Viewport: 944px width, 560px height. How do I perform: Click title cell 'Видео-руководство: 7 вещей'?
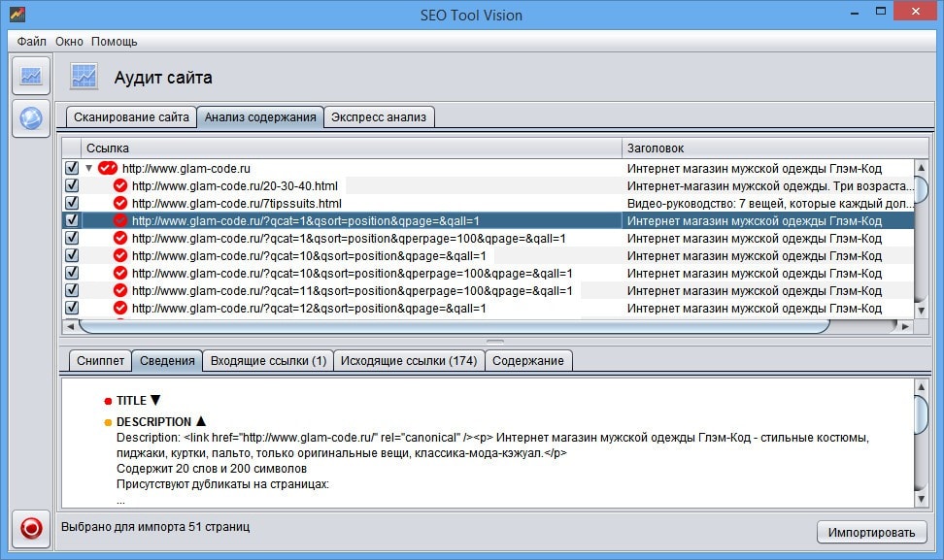(x=770, y=203)
